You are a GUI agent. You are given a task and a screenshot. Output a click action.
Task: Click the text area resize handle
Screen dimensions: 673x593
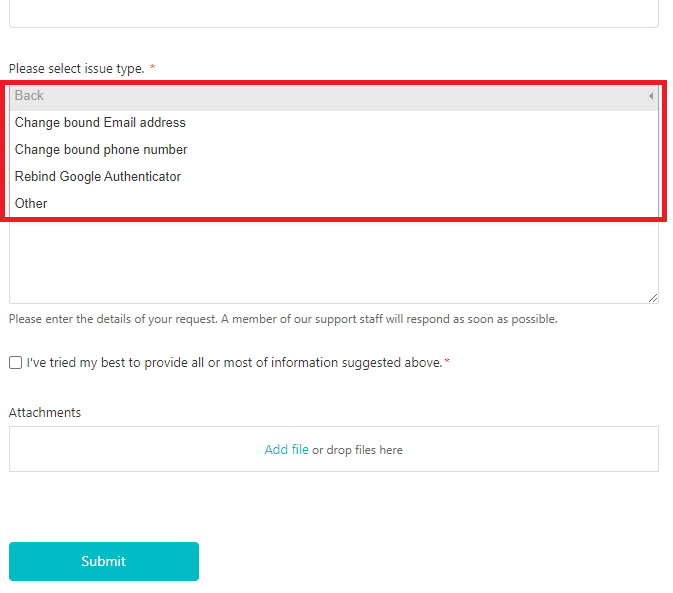coord(653,298)
